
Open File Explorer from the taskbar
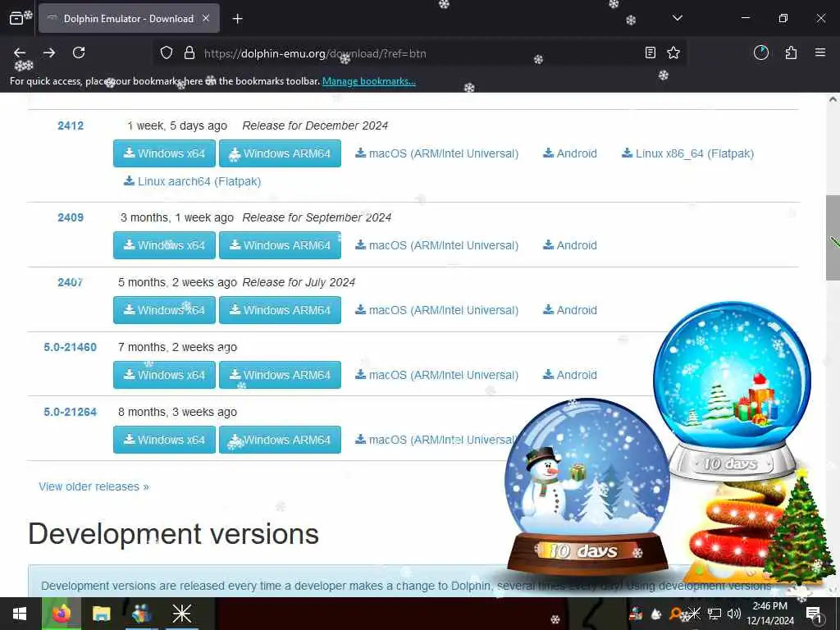tap(101, 614)
